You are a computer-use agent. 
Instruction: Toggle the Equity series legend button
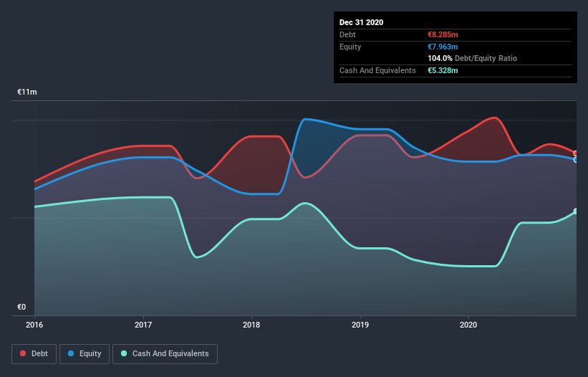85,354
